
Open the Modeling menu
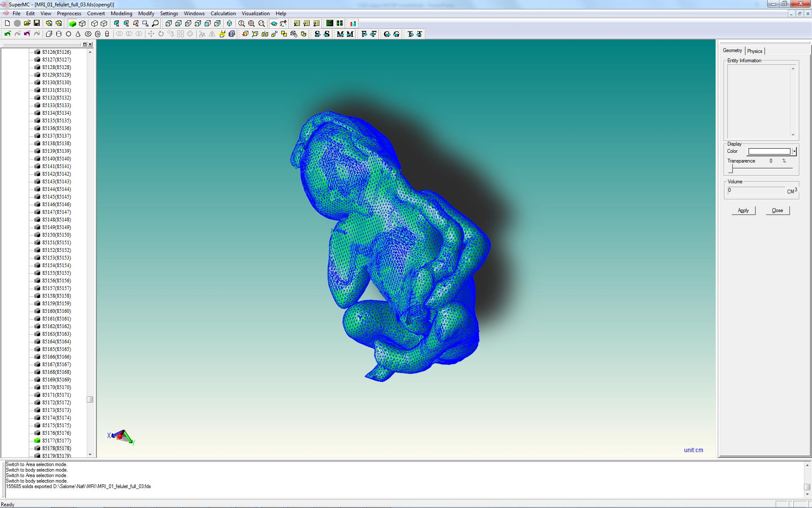[121, 13]
